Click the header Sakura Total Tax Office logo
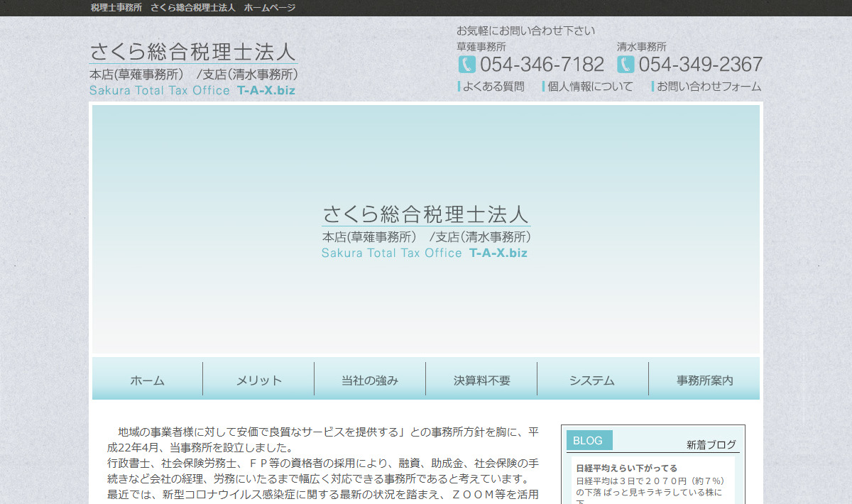Image resolution: width=852 pixels, height=504 pixels. 192,69
